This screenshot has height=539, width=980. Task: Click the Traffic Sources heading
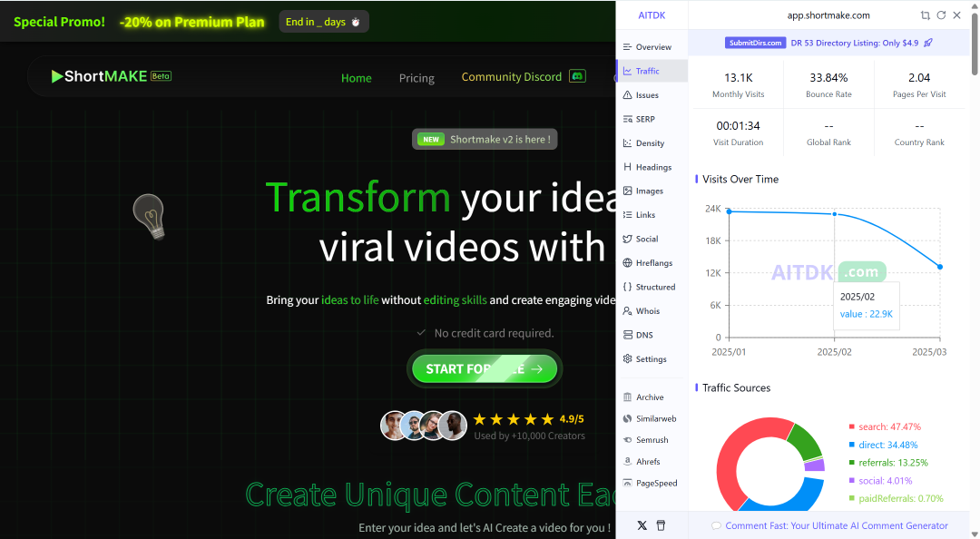pos(736,387)
